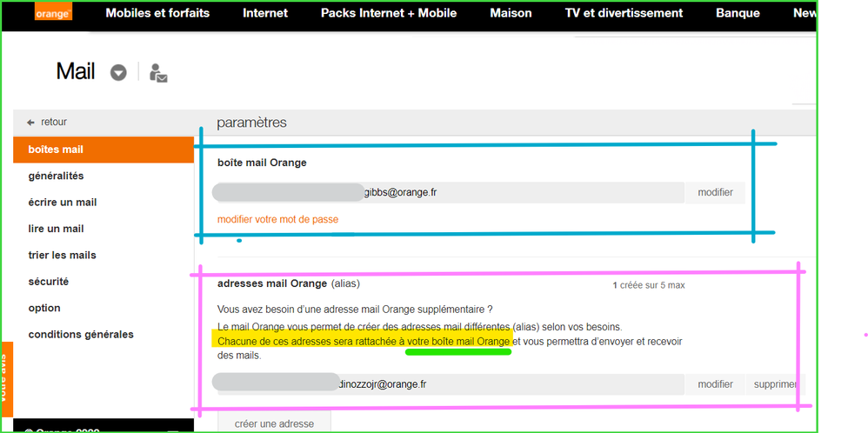868x433 pixels.
Task: Select généralités in sidebar
Action: point(56,176)
